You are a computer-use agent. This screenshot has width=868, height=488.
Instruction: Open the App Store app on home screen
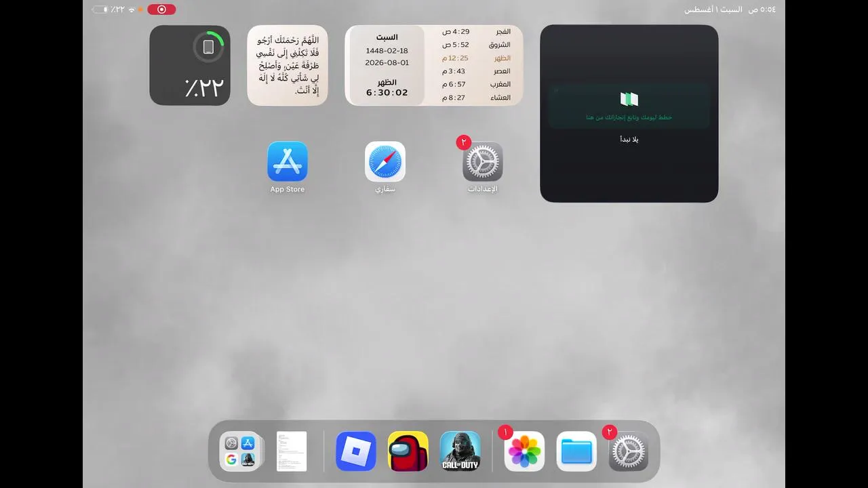click(288, 161)
